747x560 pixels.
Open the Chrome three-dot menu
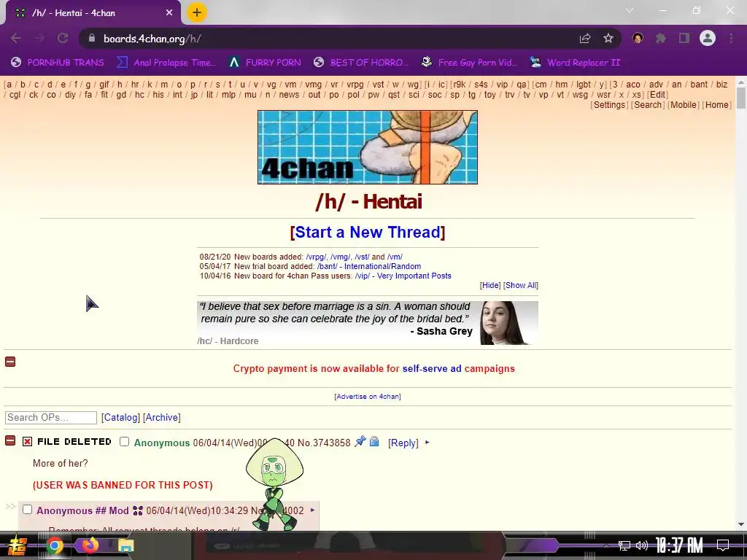pyautogui.click(x=731, y=38)
